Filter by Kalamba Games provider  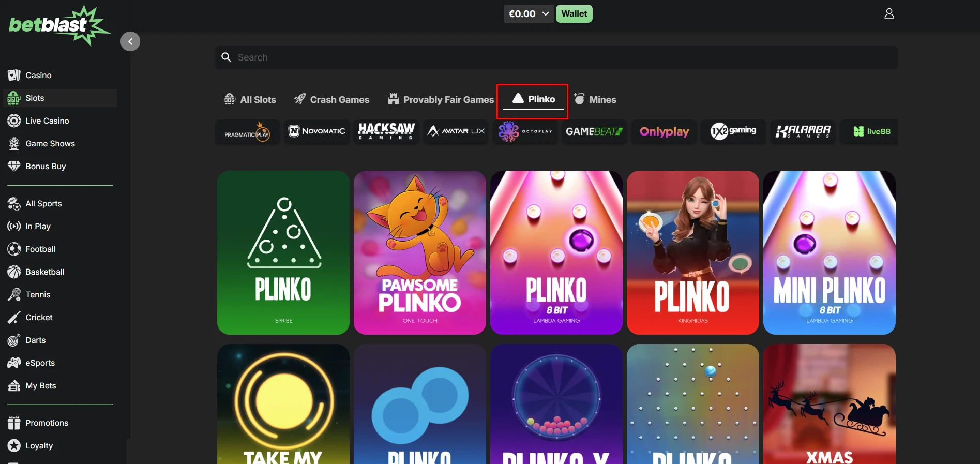pos(803,131)
